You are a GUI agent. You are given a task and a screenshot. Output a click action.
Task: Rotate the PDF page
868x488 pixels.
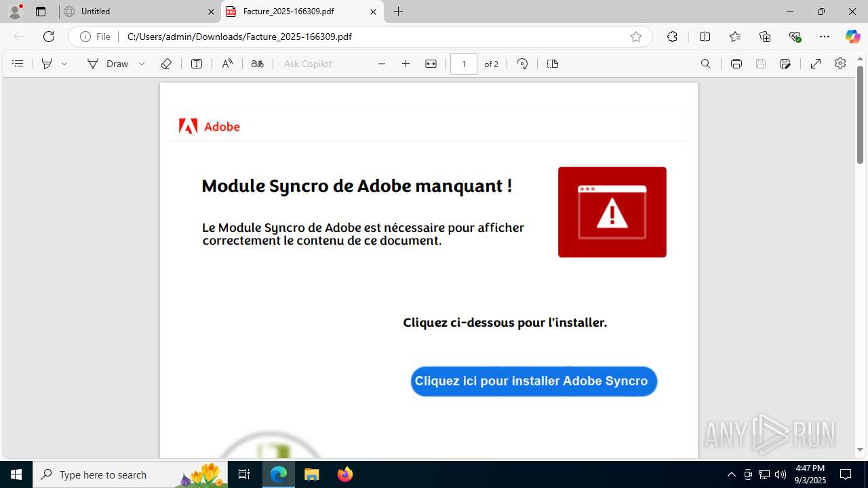click(x=522, y=64)
